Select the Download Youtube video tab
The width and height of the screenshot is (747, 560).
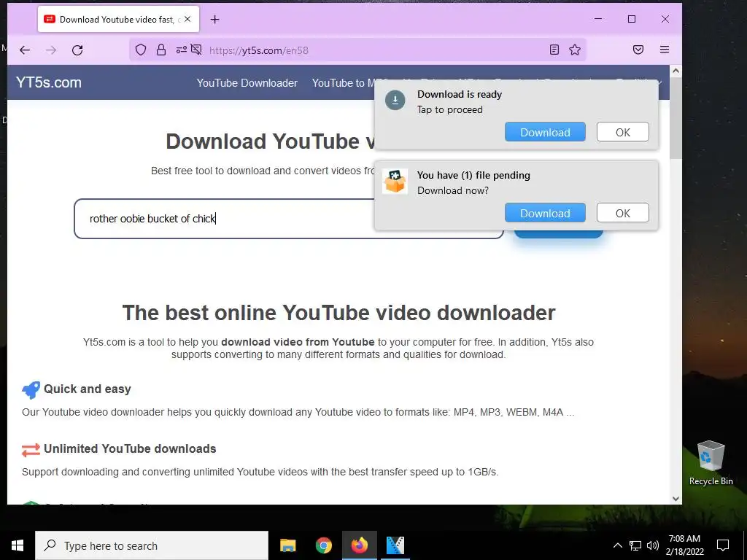coord(118,20)
